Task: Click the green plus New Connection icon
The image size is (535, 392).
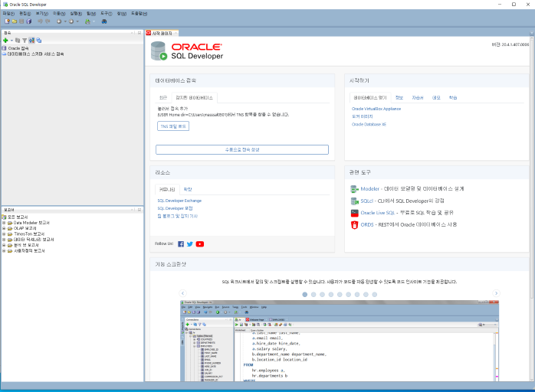Action: [5, 41]
